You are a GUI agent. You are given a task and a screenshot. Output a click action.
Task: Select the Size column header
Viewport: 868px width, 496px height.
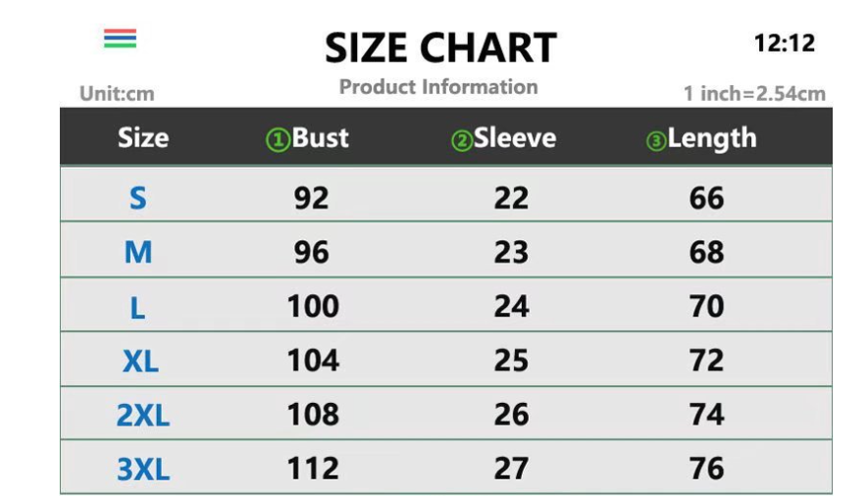(143, 138)
